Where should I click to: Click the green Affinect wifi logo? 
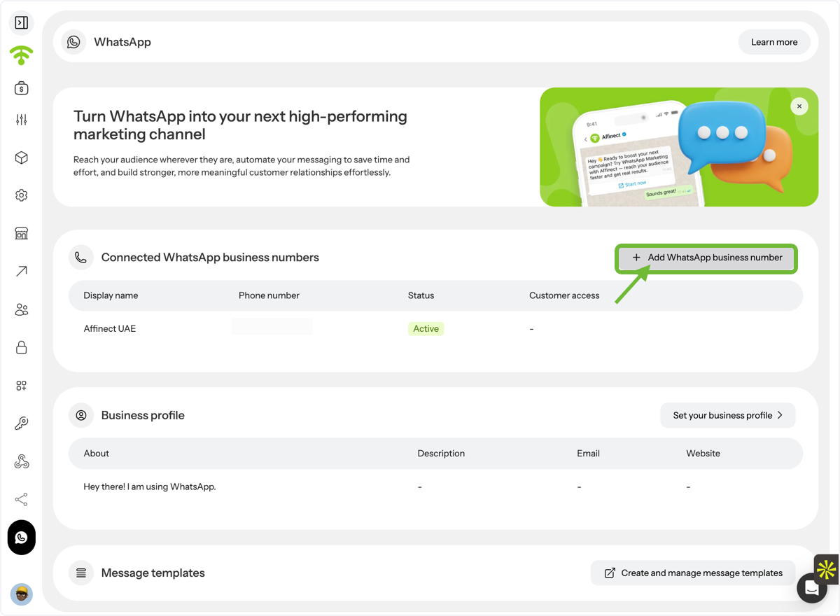point(22,55)
